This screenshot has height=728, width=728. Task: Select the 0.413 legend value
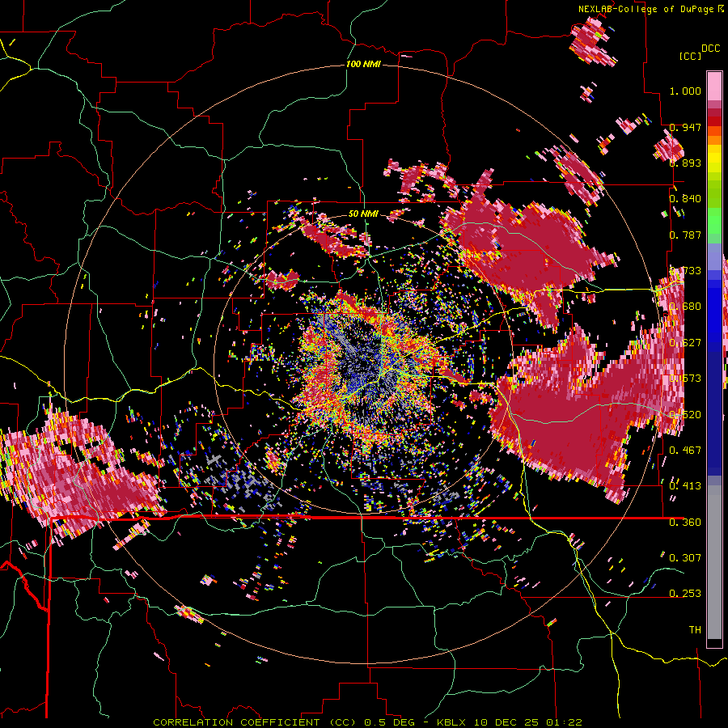[685, 485]
